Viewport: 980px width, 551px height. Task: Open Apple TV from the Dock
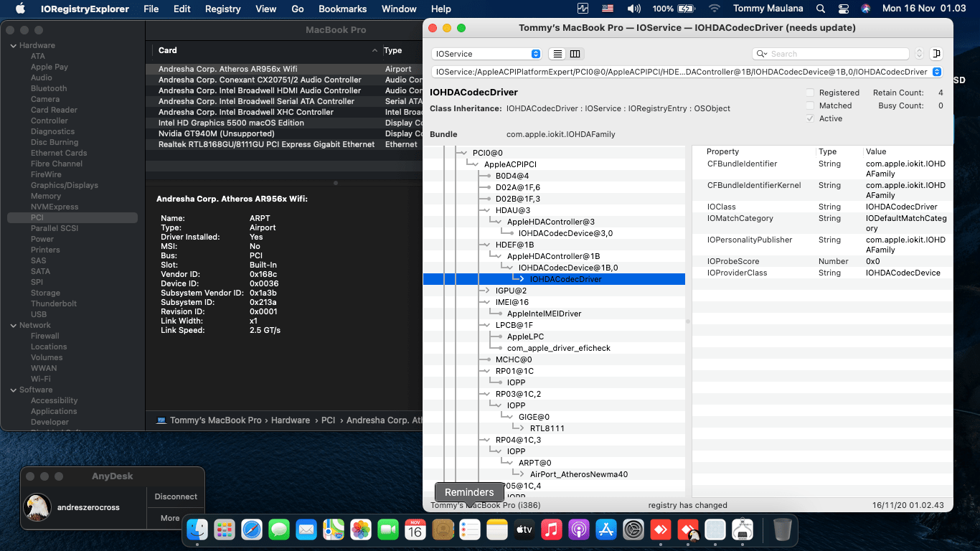[524, 530]
